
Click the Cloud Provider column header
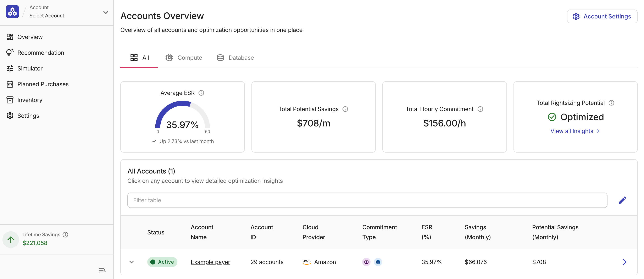click(314, 232)
